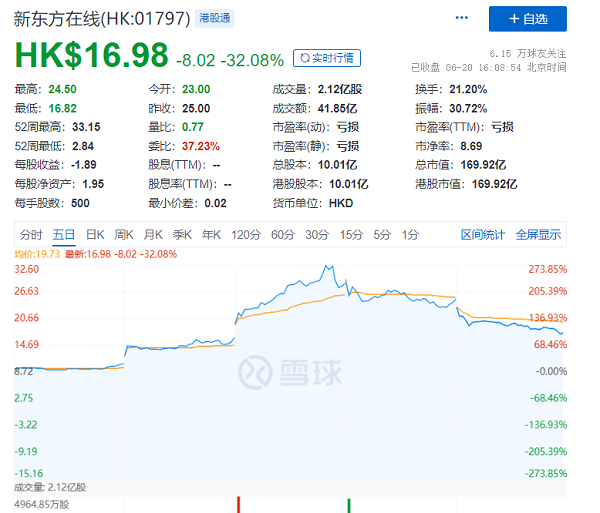The height and width of the screenshot is (513, 600).
Task: Click the 今开 value 23.00
Action: pos(196,89)
